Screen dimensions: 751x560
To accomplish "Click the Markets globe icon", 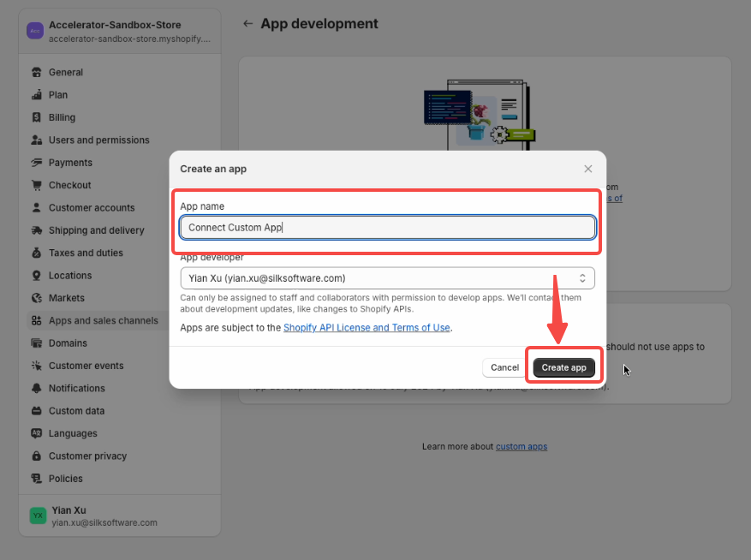I will click(x=37, y=298).
